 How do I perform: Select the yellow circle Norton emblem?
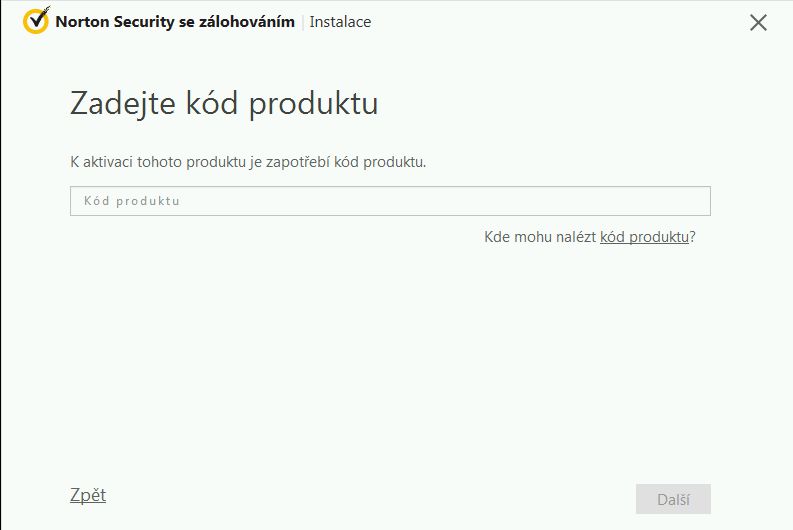tap(36, 21)
